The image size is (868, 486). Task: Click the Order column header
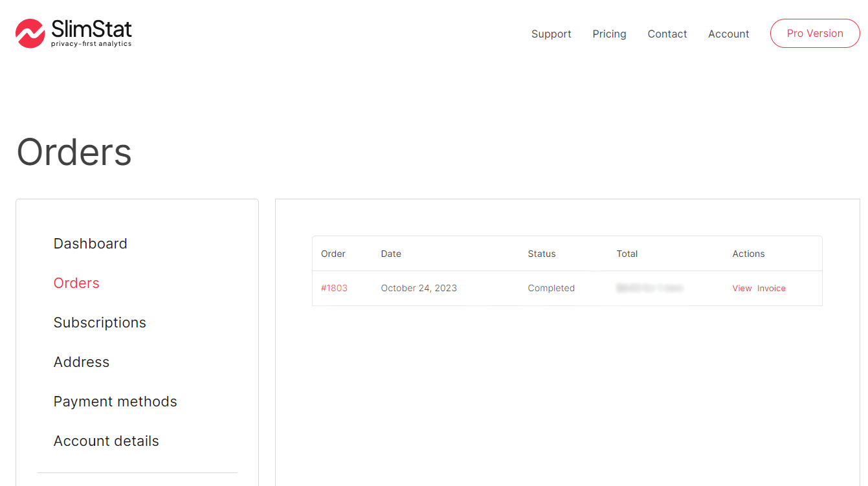(x=333, y=254)
